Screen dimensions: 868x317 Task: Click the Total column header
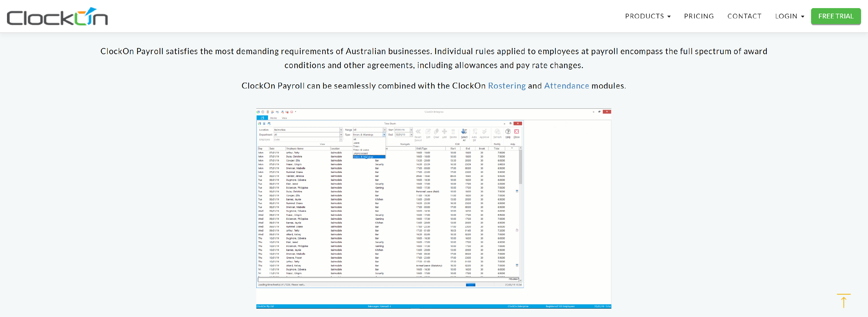pyautogui.click(x=497, y=148)
